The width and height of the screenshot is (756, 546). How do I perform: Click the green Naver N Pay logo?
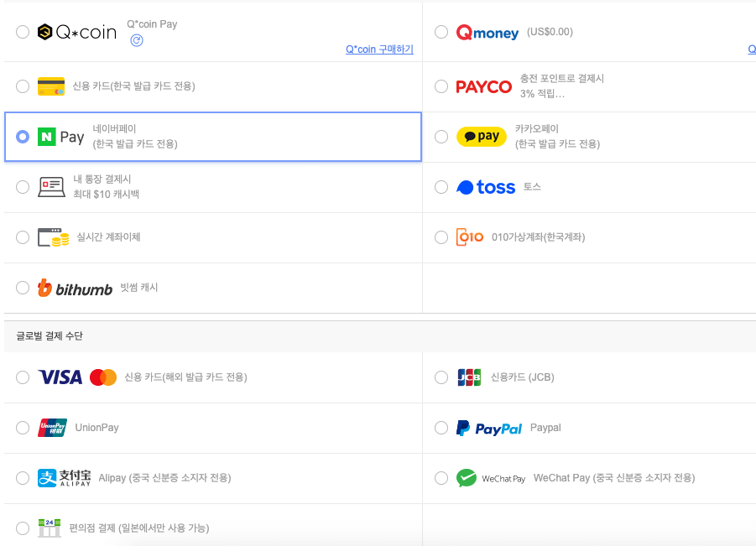tap(60, 137)
